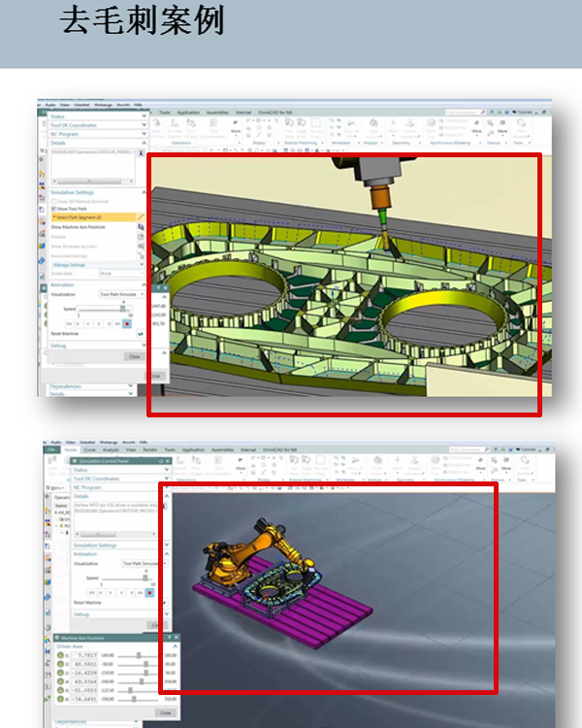
Task: Click the Reset Machine icon in upper panel
Action: click(x=141, y=334)
